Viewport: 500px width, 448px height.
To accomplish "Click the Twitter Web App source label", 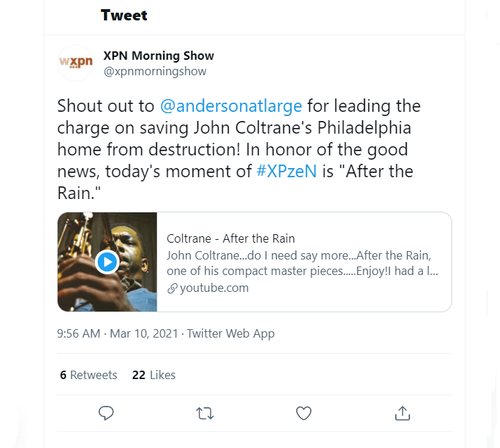I will pos(231,333).
